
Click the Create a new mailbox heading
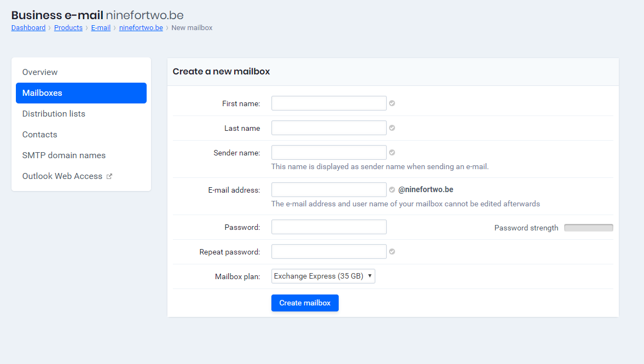[x=222, y=72]
